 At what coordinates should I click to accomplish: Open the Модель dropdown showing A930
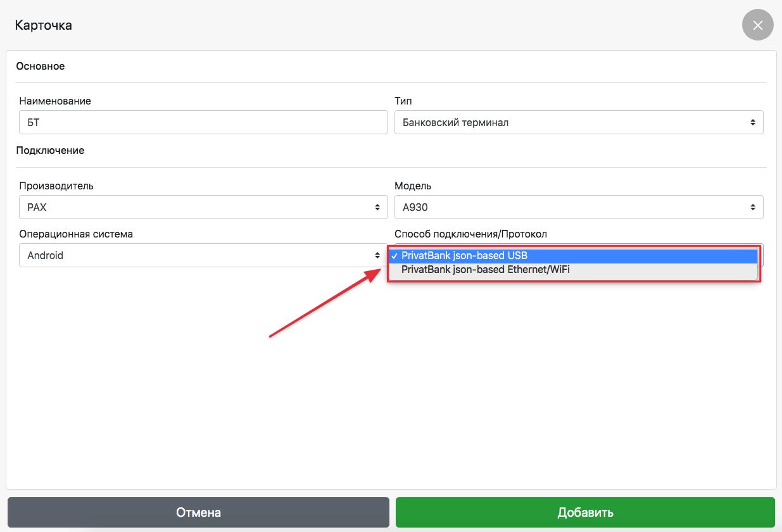pos(570,207)
